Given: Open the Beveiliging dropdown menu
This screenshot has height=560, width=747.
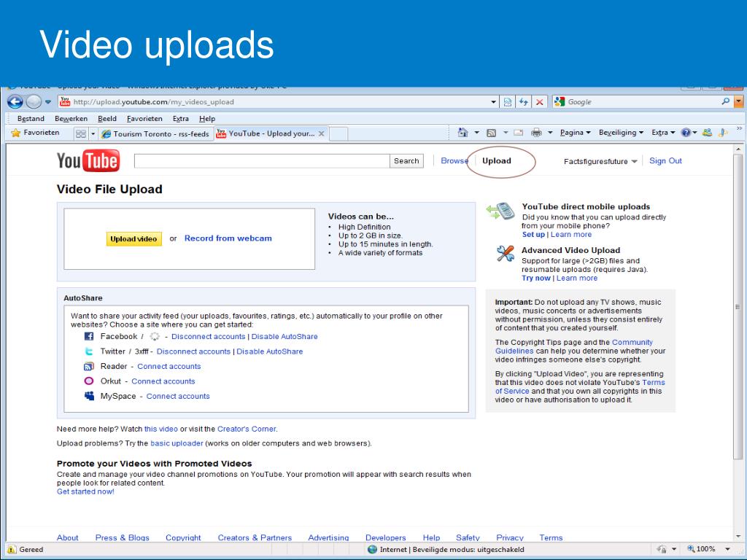Looking at the screenshot, I should [621, 133].
